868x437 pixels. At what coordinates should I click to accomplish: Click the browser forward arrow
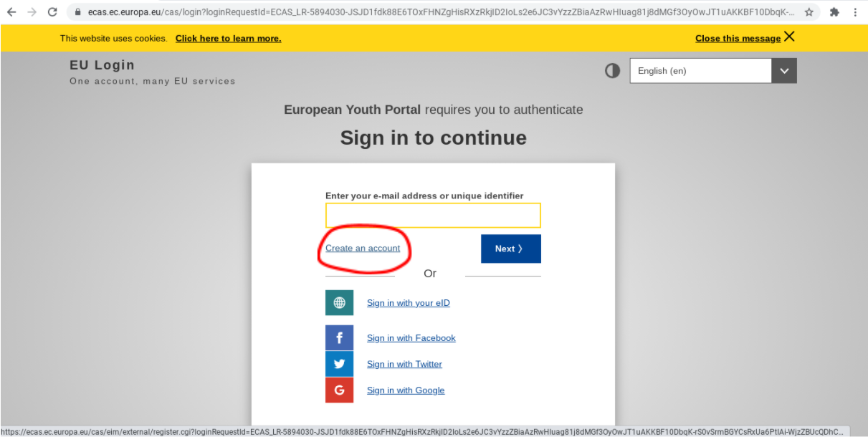click(x=32, y=12)
